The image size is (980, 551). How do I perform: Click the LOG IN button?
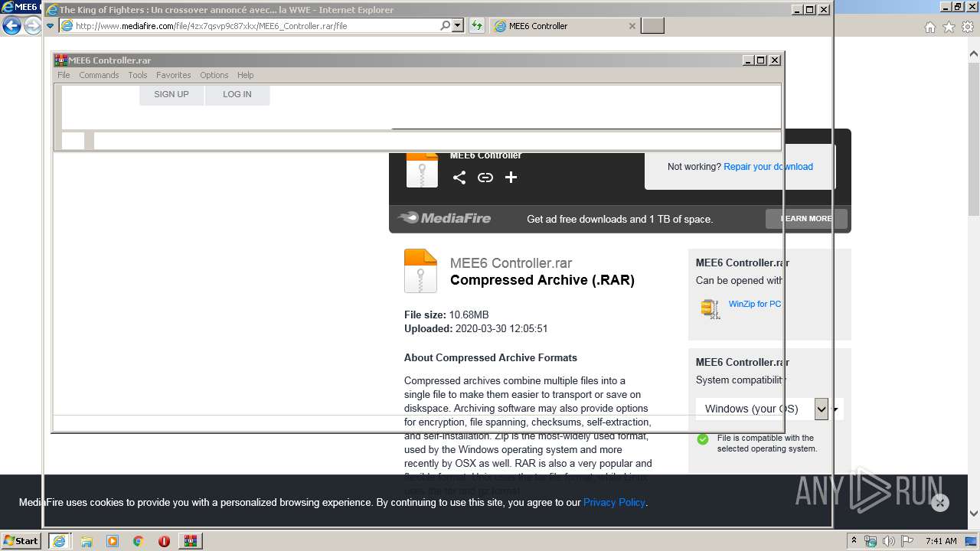237,94
